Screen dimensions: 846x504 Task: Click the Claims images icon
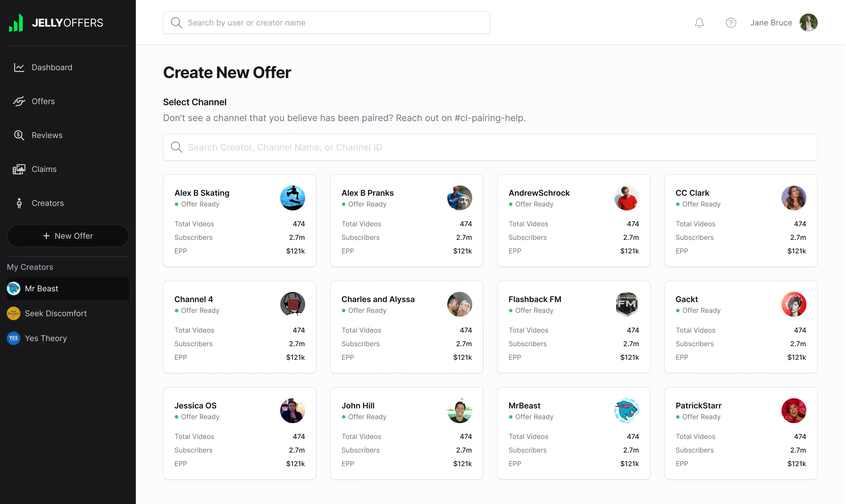19,169
